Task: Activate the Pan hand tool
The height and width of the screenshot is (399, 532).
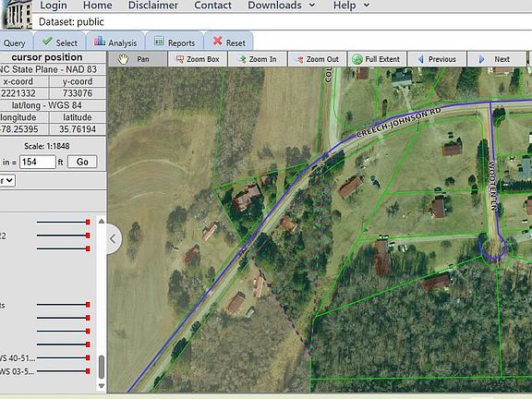Action: [x=138, y=59]
